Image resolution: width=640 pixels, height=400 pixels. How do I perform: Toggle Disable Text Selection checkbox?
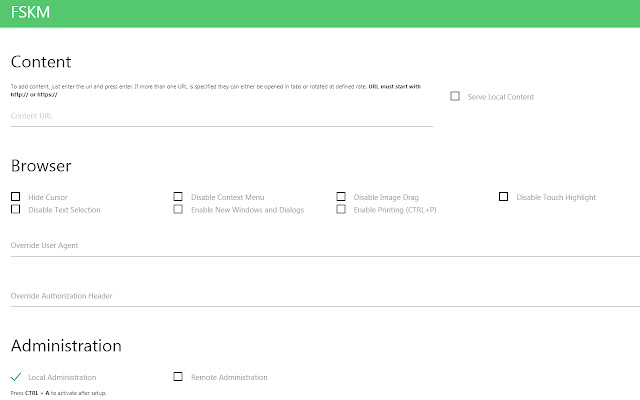click(x=16, y=209)
